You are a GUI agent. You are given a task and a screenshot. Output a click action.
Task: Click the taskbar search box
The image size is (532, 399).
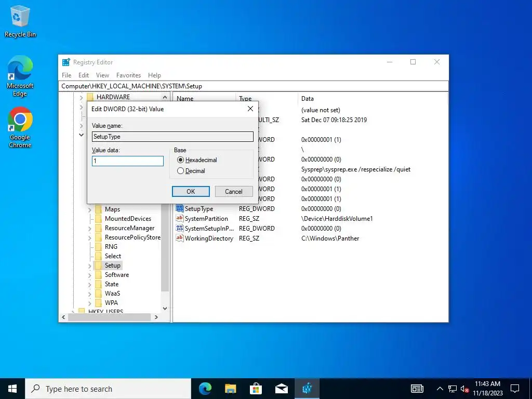tap(108, 389)
